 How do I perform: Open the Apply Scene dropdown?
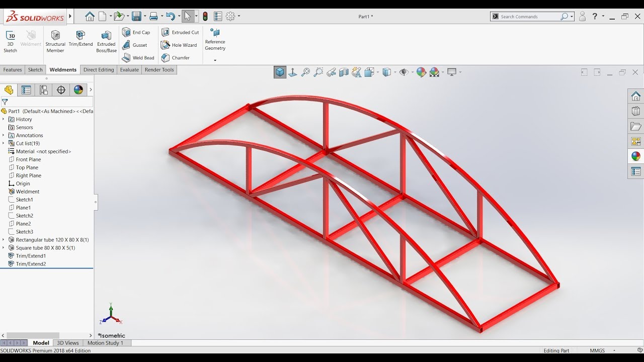[436, 72]
